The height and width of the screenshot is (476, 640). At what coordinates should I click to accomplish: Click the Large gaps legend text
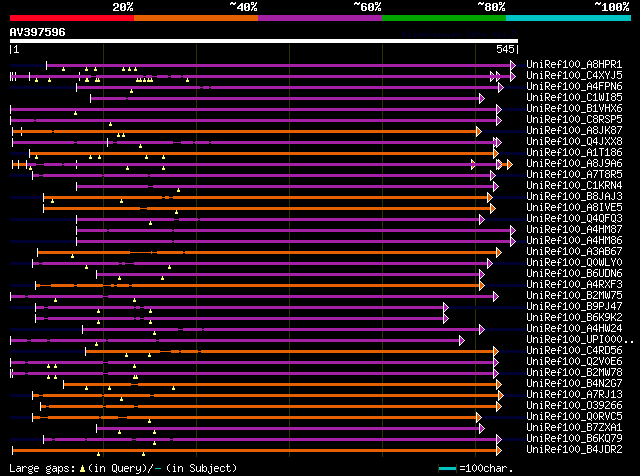(123, 468)
